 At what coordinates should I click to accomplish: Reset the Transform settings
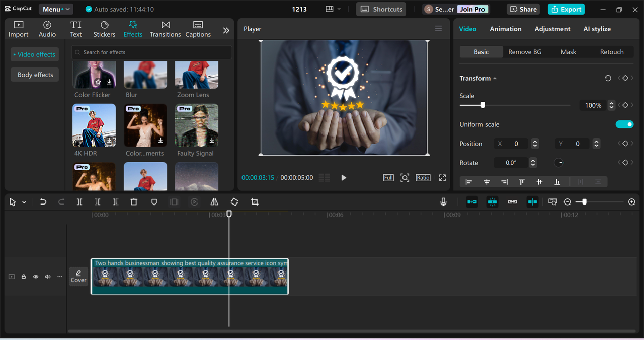point(608,78)
